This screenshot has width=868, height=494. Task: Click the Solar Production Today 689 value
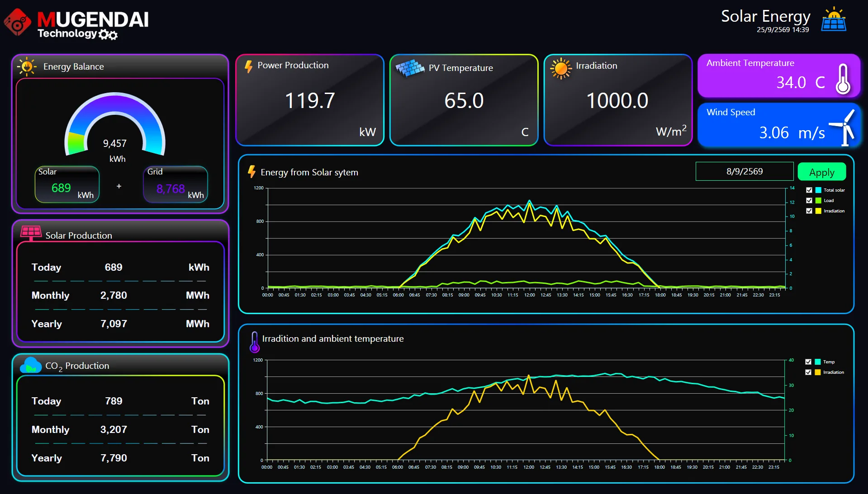114,268
